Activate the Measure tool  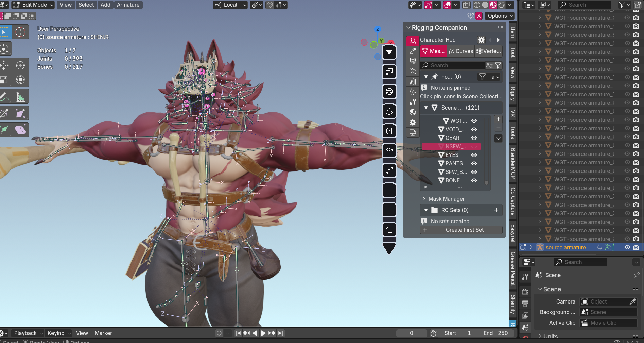(x=20, y=97)
